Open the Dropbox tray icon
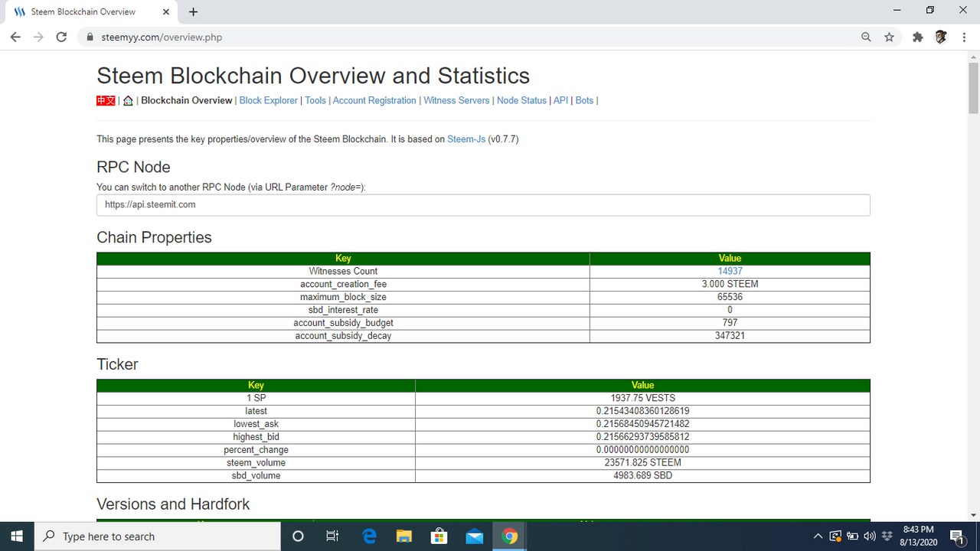Screen dimensions: 980x551 pyautogui.click(x=887, y=536)
